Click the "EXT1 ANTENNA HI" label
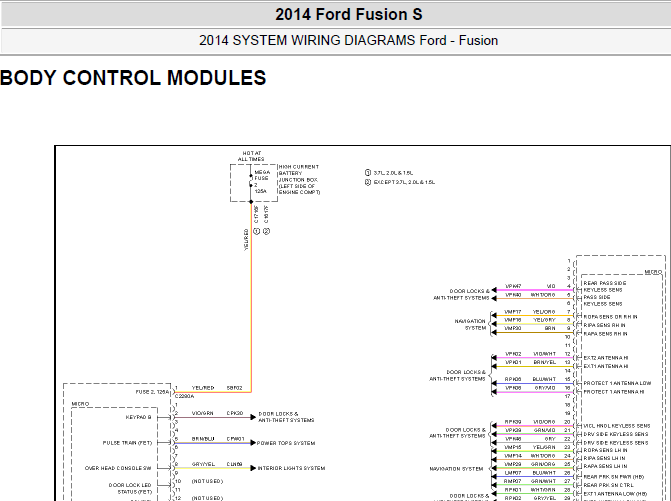 (606, 366)
